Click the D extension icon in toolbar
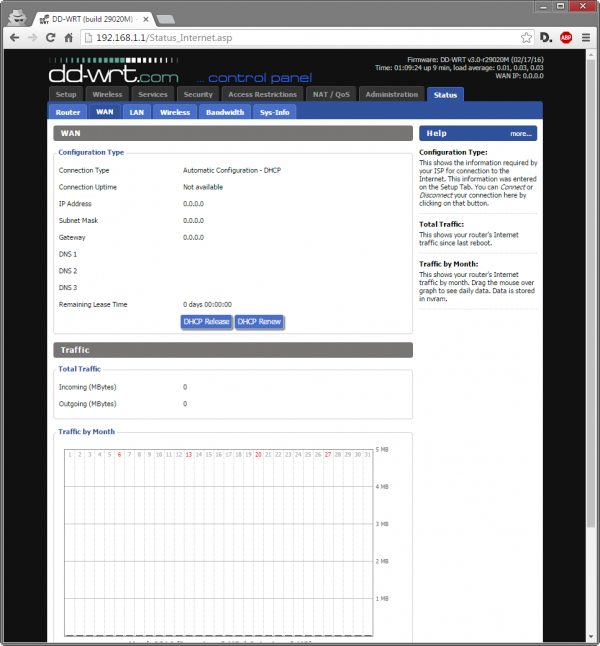Screen dimensions: 600x646 545,37
